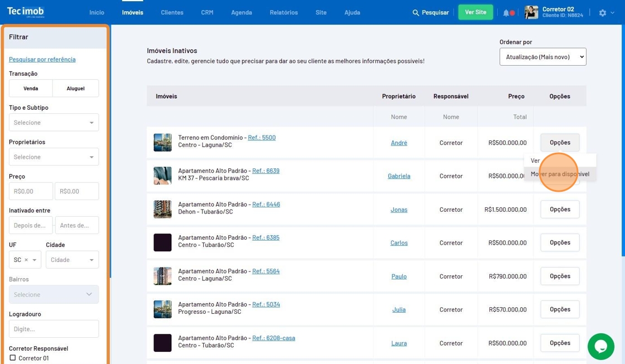This screenshot has height=364, width=625.
Task: Select Venda transaction type
Action: point(31,88)
